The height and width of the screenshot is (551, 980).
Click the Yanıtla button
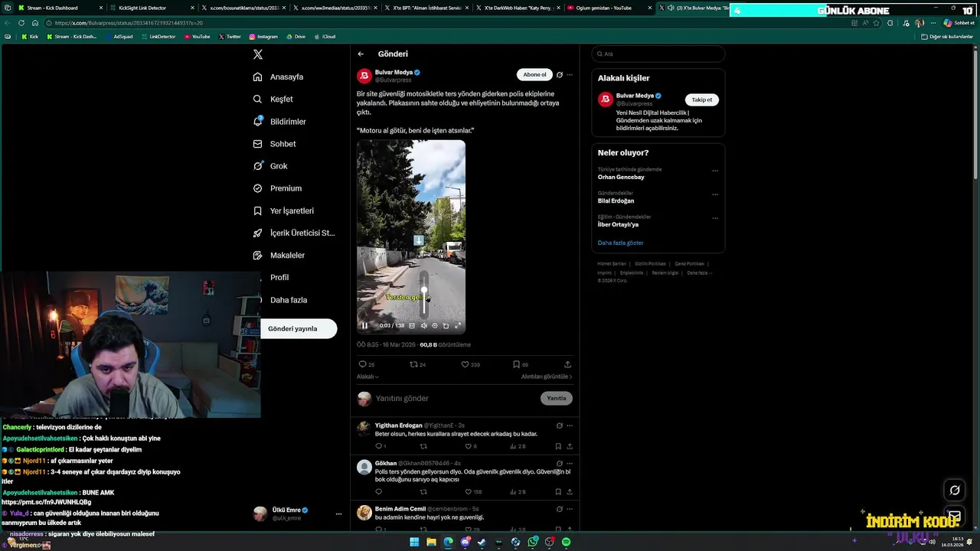pos(557,398)
